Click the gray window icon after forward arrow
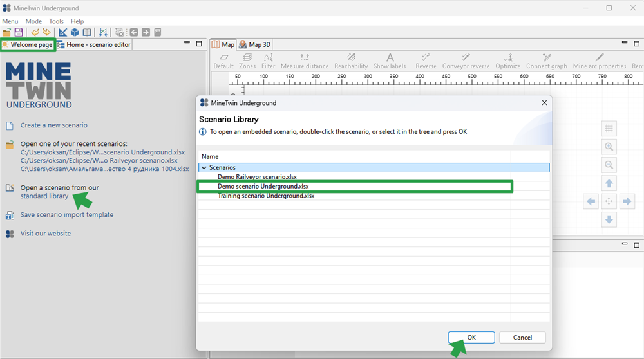Viewport: 644px width, 359px height. 158,32
